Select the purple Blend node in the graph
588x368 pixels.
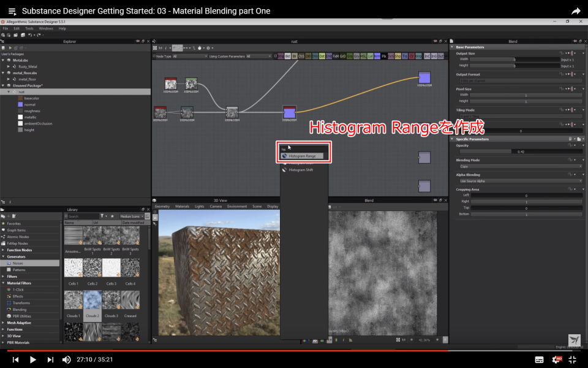click(289, 112)
